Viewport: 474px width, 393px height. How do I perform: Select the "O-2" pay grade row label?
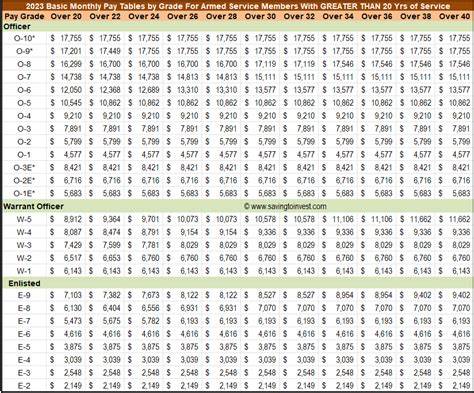click(24, 142)
